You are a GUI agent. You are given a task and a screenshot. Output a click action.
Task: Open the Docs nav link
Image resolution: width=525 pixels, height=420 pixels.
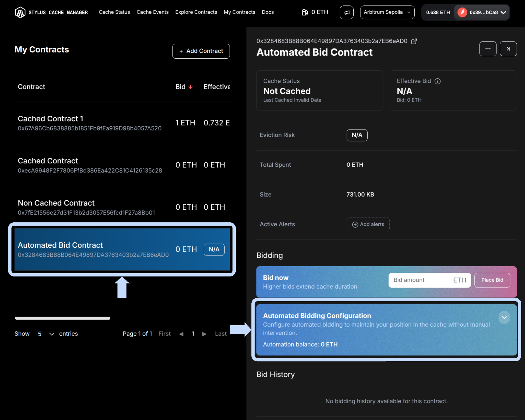(x=268, y=12)
